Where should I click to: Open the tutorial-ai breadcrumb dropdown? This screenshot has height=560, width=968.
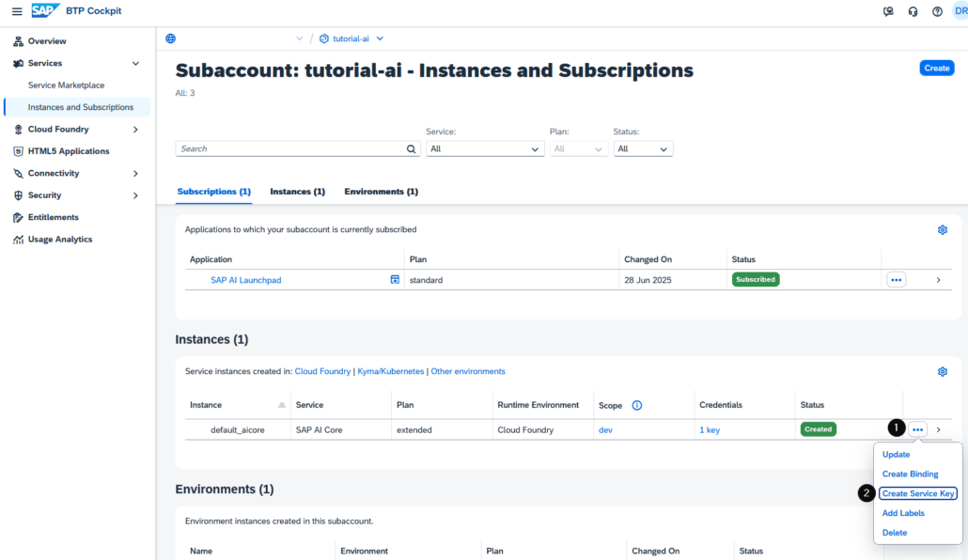pos(381,39)
